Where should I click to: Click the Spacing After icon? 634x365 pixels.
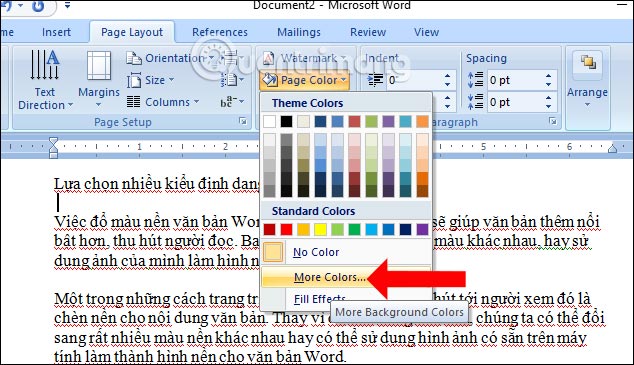[476, 102]
